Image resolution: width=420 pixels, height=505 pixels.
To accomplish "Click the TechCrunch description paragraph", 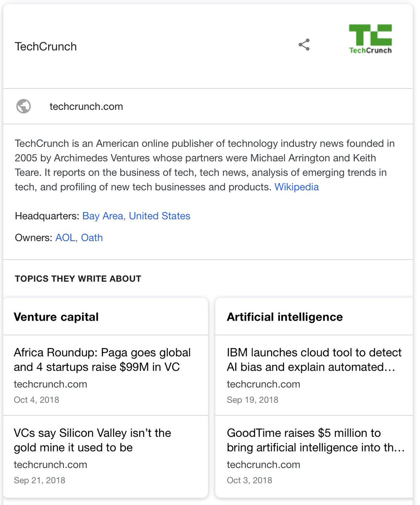I will [205, 165].
